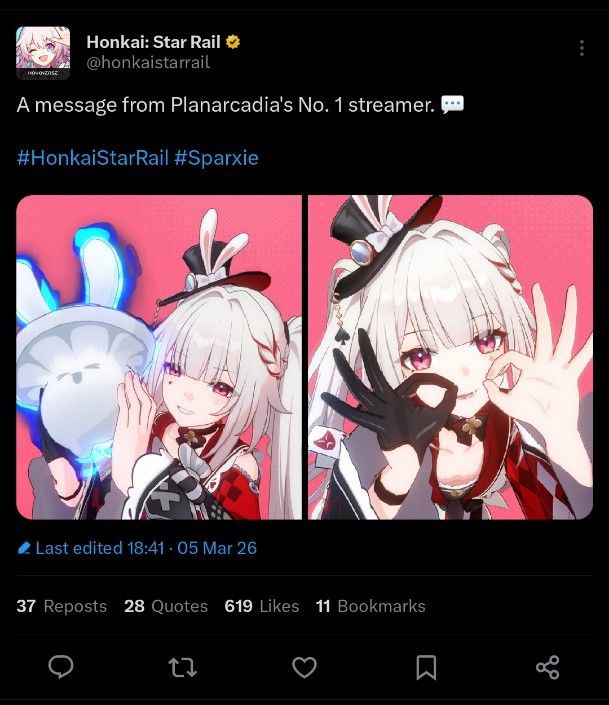This screenshot has height=705, width=609.
Task: Repost this tweet using the retweet icon
Action: [182, 667]
